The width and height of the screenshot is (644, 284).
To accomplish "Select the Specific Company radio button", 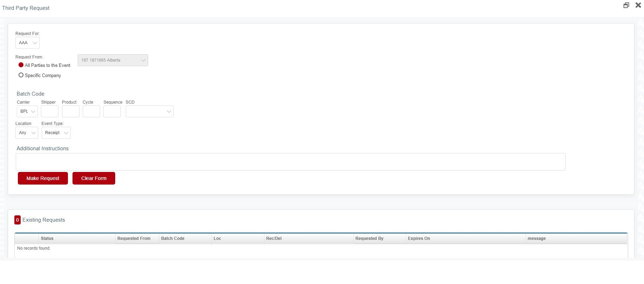I will click(x=21, y=75).
